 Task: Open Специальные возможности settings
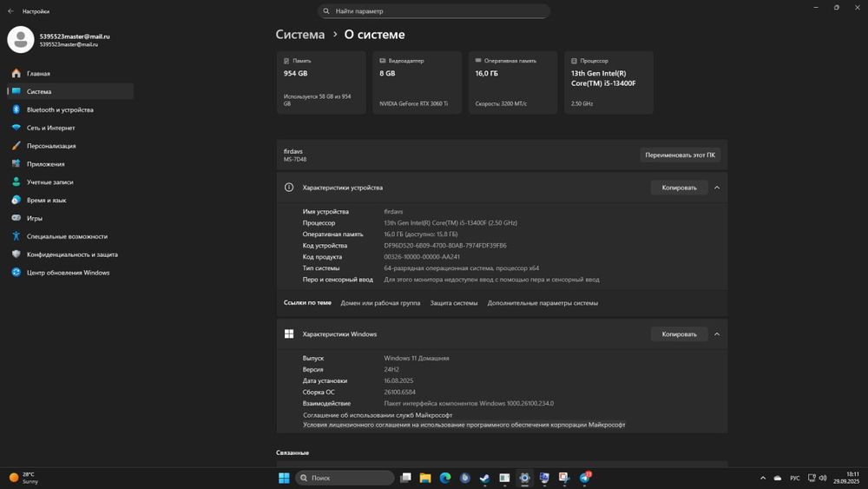pos(67,236)
